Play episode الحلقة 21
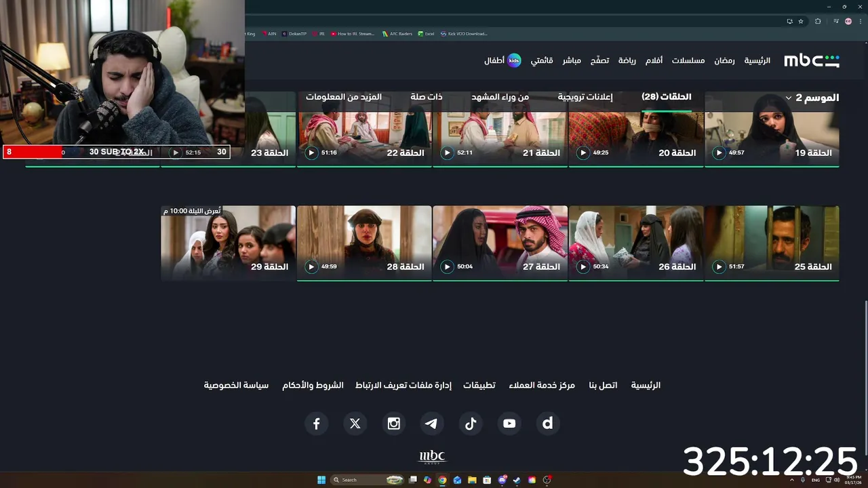 coord(447,153)
